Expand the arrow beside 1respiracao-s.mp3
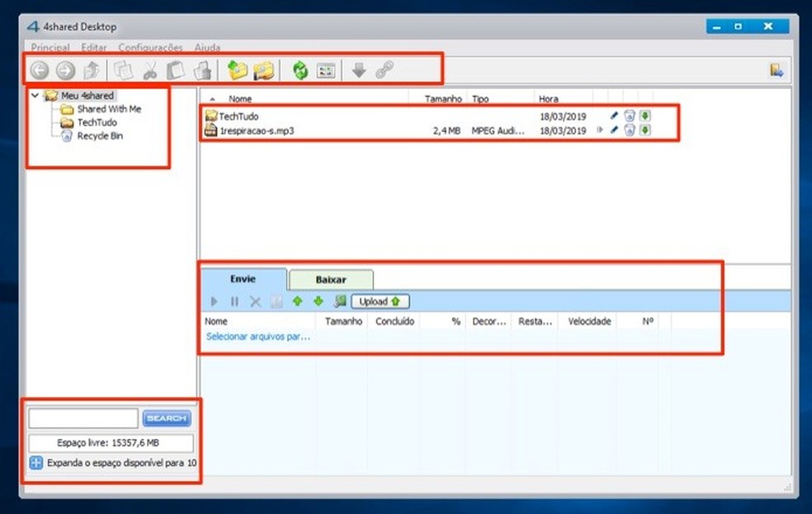This screenshot has height=514, width=812. click(x=599, y=130)
